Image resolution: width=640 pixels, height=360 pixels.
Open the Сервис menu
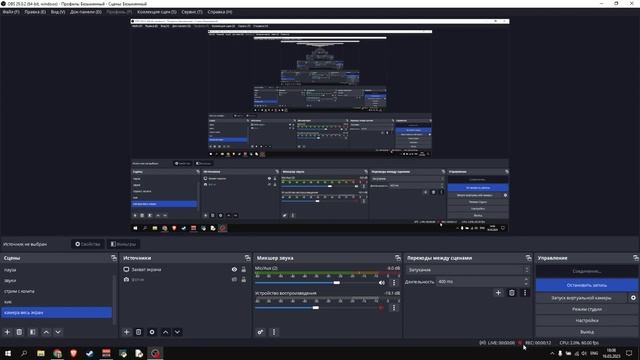click(192, 12)
